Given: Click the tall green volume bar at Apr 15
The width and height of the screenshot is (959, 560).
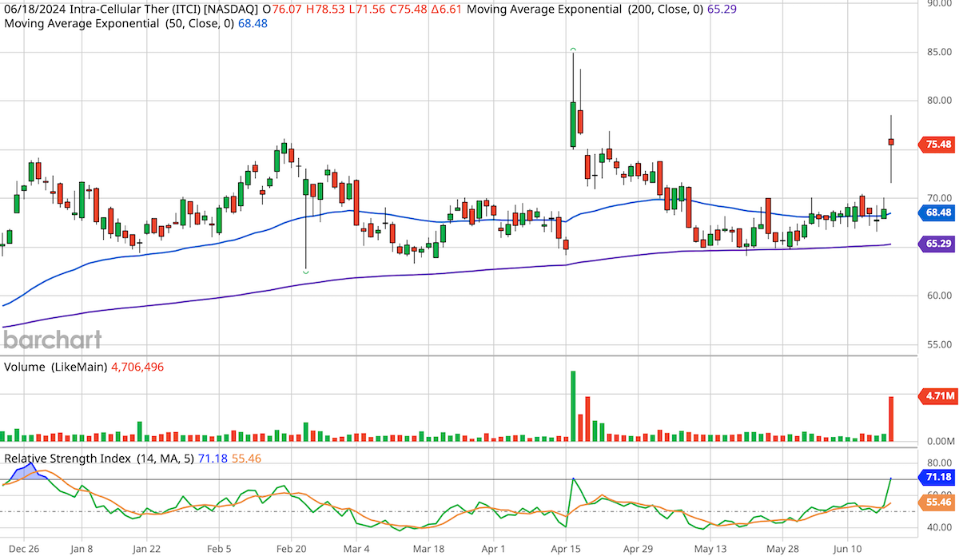Looking at the screenshot, I should (x=573, y=406).
